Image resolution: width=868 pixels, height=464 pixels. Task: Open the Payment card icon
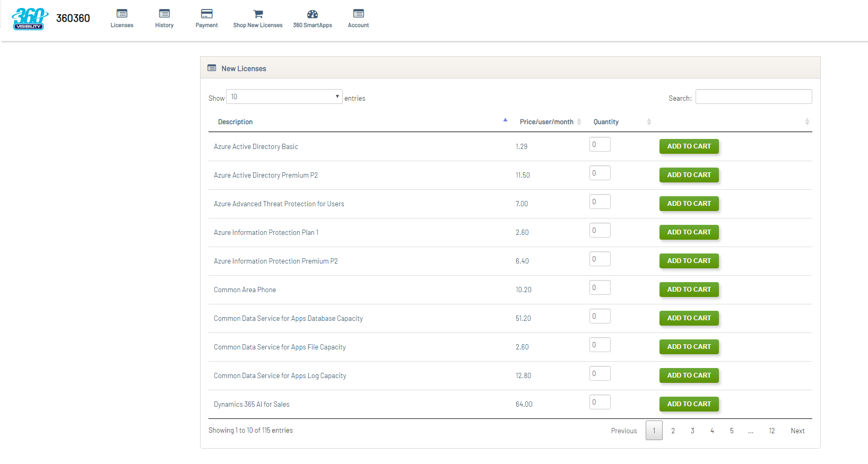click(x=207, y=14)
